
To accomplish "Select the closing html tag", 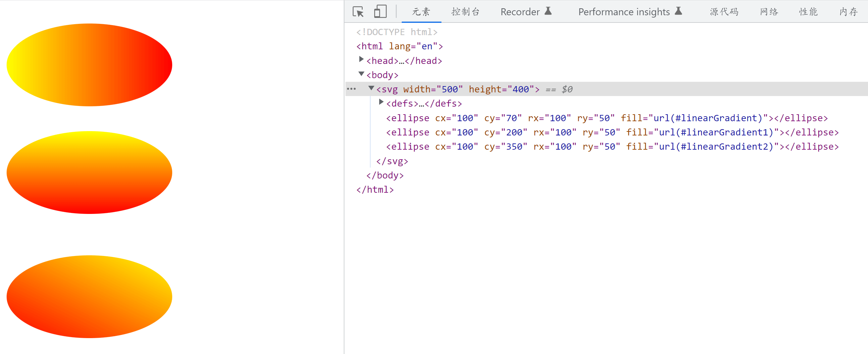I will pyautogui.click(x=375, y=190).
